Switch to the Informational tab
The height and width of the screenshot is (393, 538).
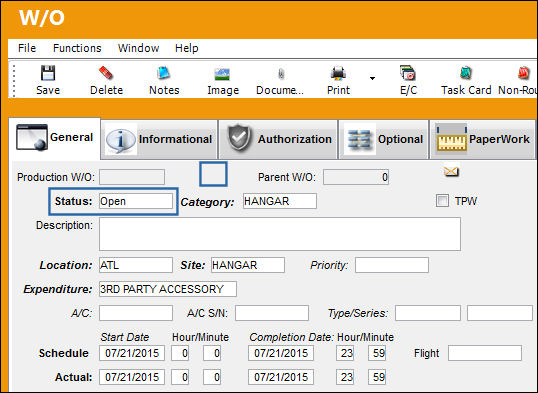click(159, 139)
